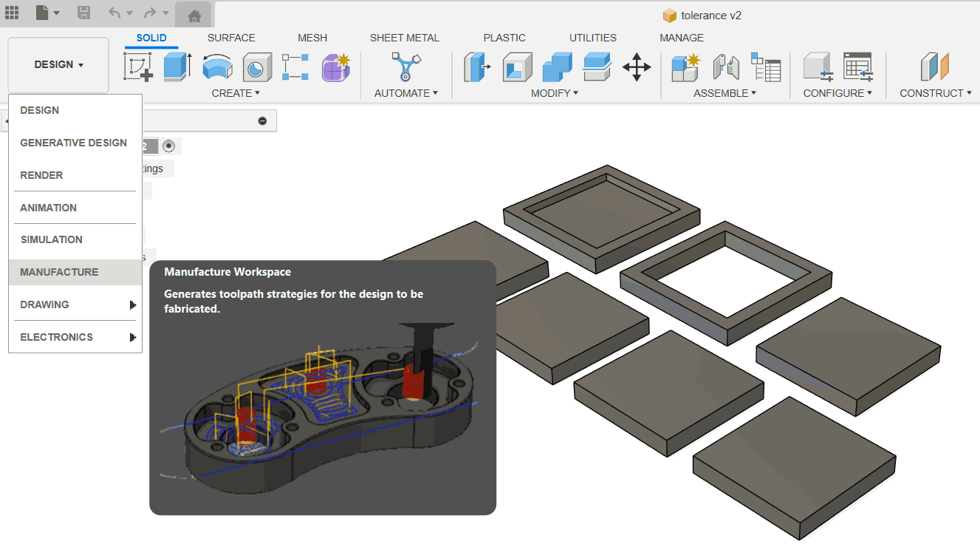Expand the File menu dropdown arrow
Image resolution: width=980 pixels, height=558 pixels.
(58, 13)
